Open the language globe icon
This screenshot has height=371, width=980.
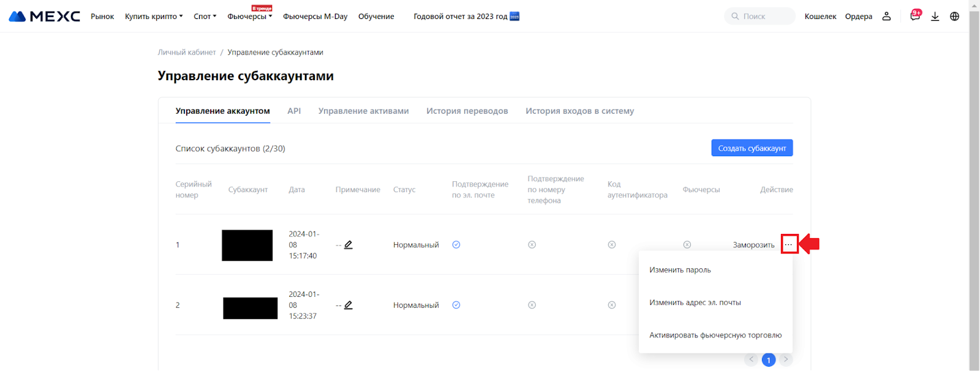coord(954,17)
